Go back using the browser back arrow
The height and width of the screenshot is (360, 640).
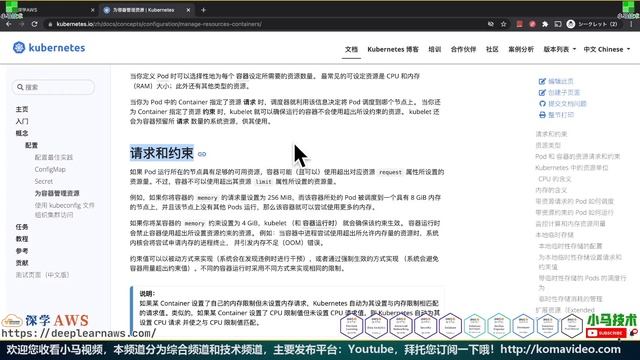pos(9,24)
